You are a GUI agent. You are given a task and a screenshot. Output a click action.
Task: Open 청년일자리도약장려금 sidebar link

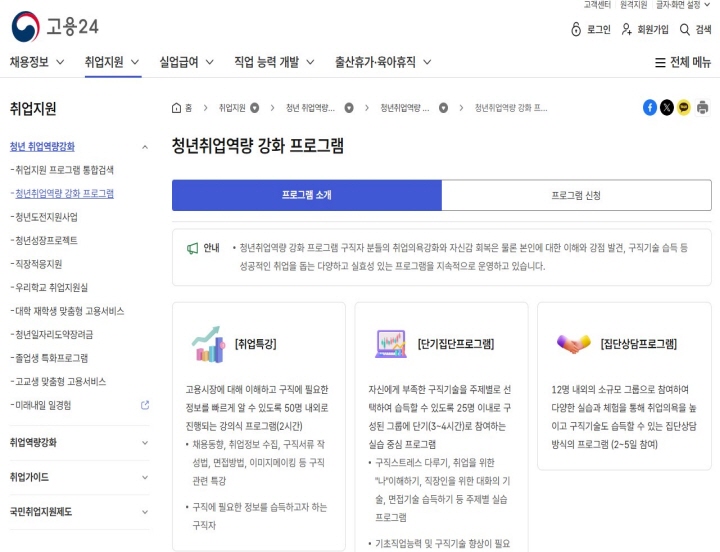point(52,334)
